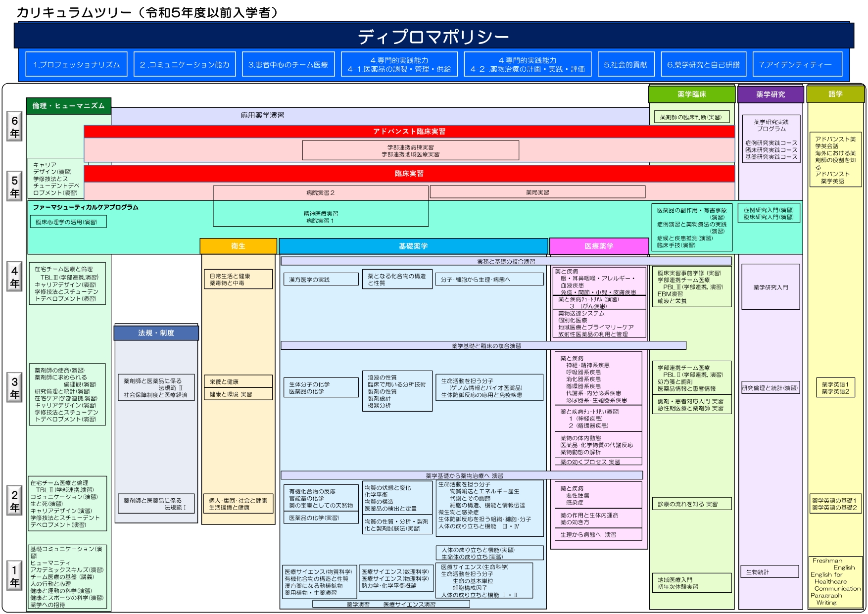Click 薬学基礎から薬物治療へ 演習 bar
The height and width of the screenshot is (614, 868).
(x=462, y=475)
